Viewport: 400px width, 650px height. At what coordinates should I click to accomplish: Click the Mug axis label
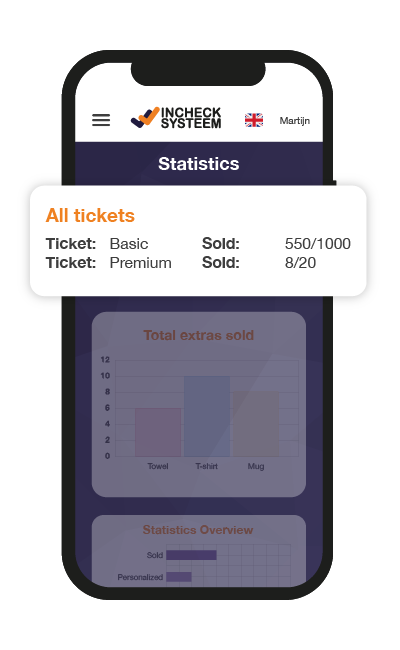click(256, 466)
